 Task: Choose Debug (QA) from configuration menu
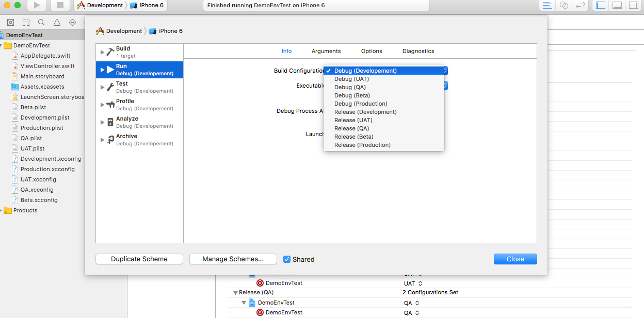384,87
